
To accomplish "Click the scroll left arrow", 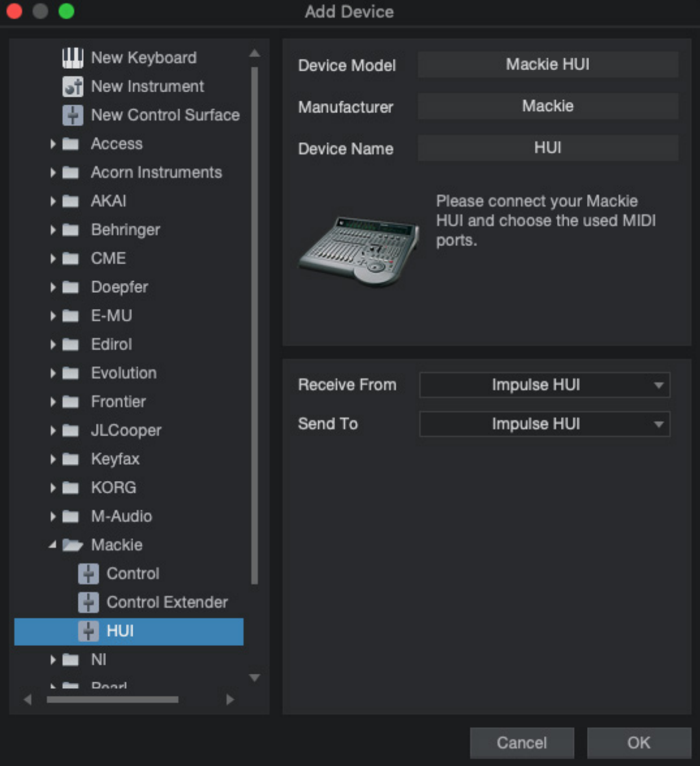I will (27, 700).
